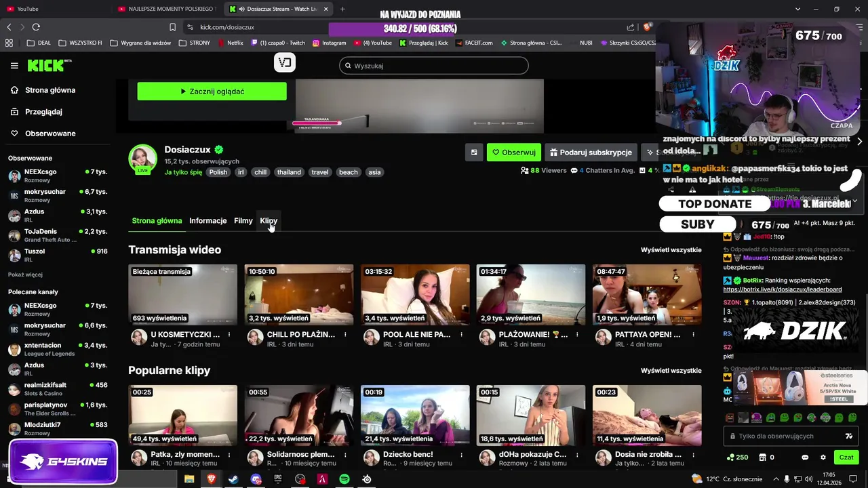Mute the Dosiaczux Stream tab audio icon
Screen dimensions: 868x488
point(242,9)
